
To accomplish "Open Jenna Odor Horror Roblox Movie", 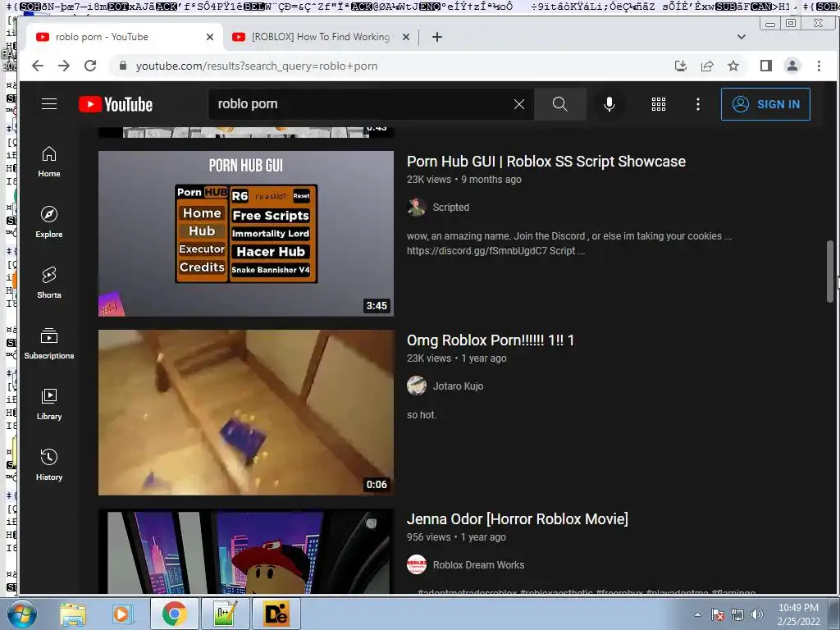I will coord(517,519).
